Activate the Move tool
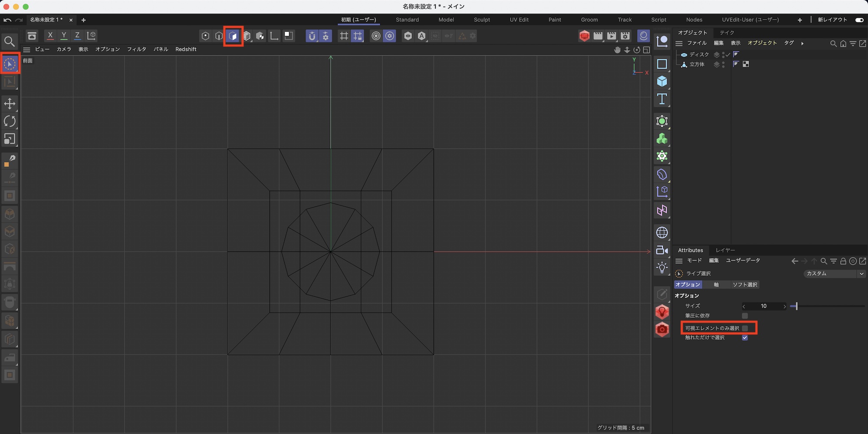The height and width of the screenshot is (434, 868). tap(10, 104)
